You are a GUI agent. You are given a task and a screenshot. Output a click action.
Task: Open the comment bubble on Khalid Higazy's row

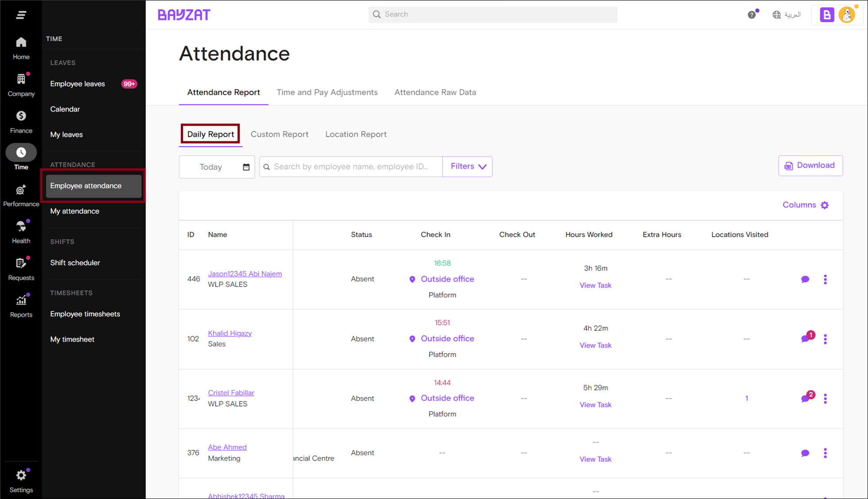(806, 339)
